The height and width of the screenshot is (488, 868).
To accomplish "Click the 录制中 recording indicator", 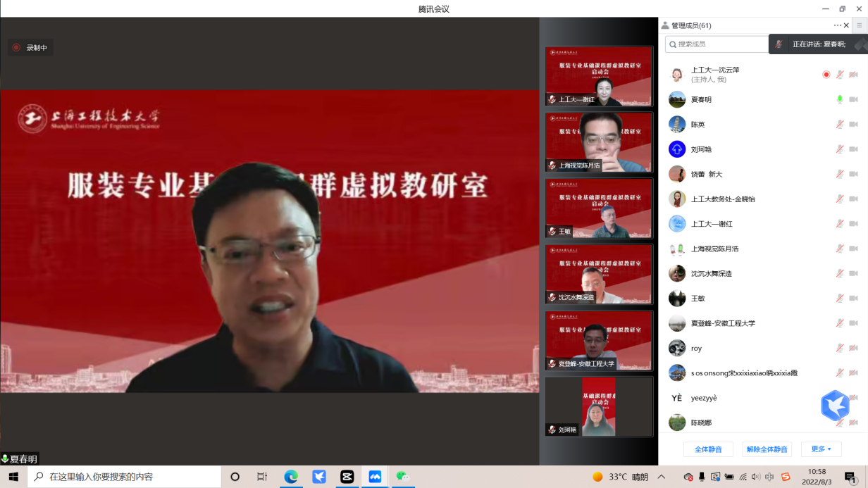I will (30, 48).
